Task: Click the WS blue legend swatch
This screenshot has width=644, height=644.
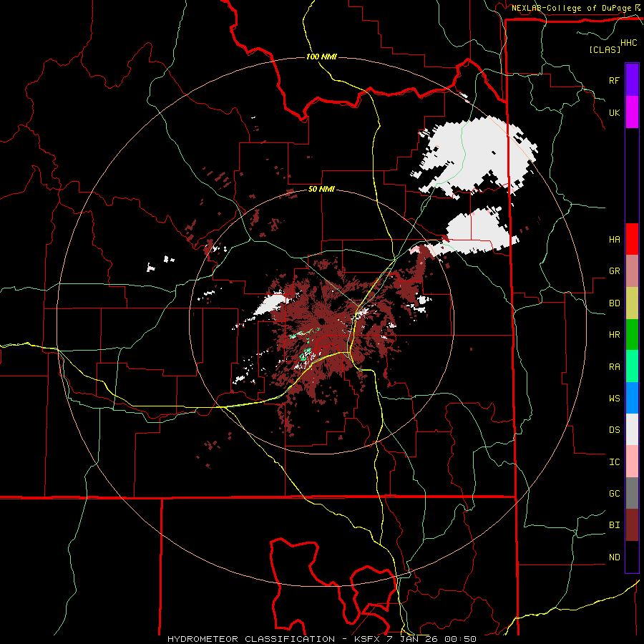Action: pos(632,398)
